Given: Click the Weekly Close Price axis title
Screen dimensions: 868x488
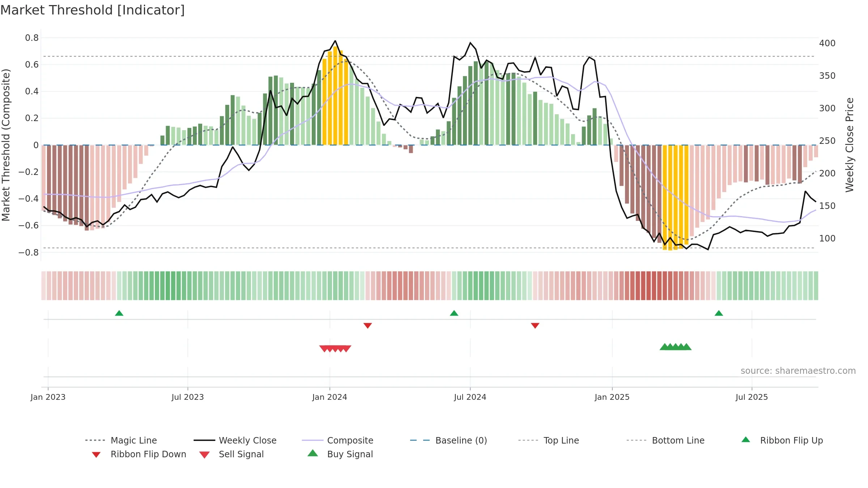Looking at the screenshot, I should click(850, 145).
